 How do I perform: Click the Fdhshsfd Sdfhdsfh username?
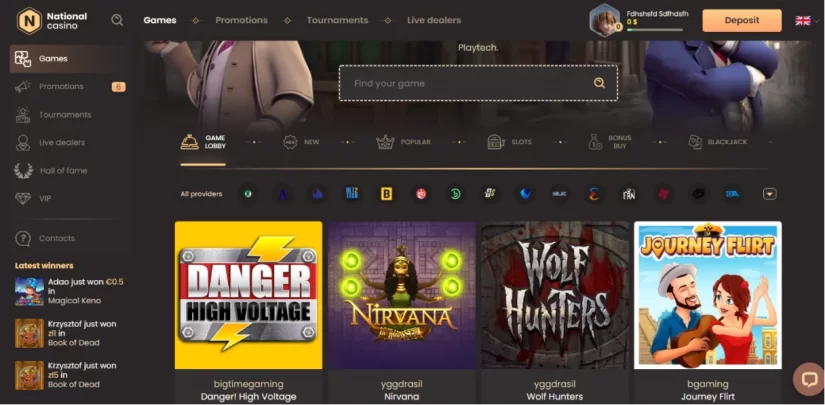pyautogui.click(x=657, y=14)
